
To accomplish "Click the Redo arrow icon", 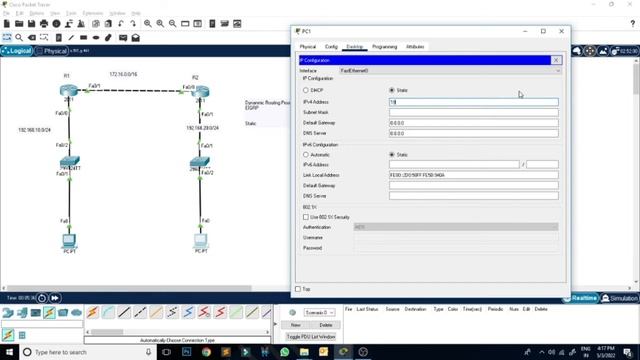I will tap(133, 24).
